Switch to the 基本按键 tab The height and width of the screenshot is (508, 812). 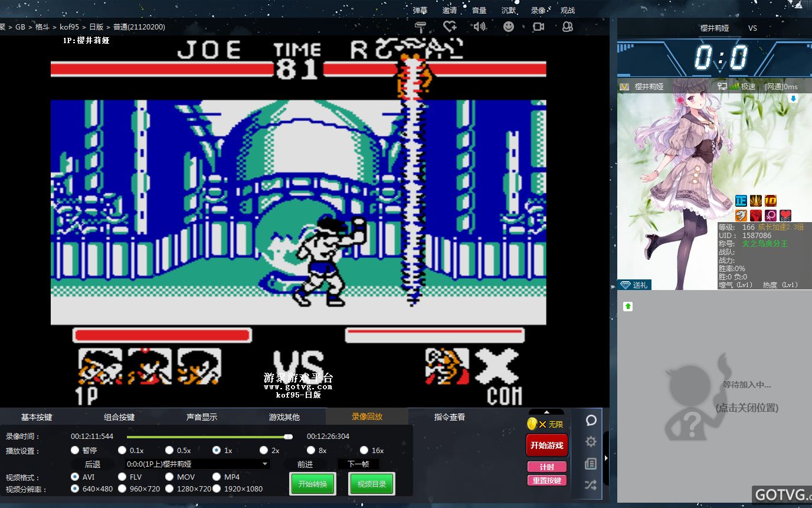coord(37,417)
